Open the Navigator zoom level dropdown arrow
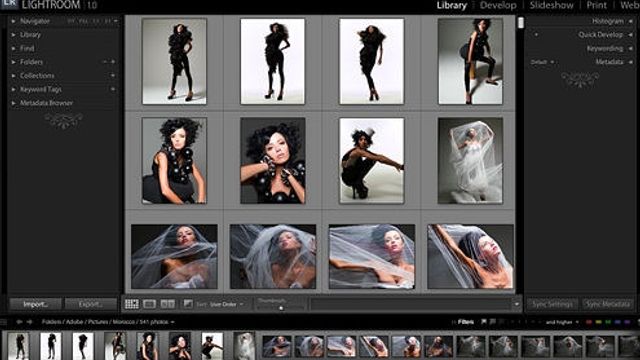Screen dimensions: 640x360 116,21
